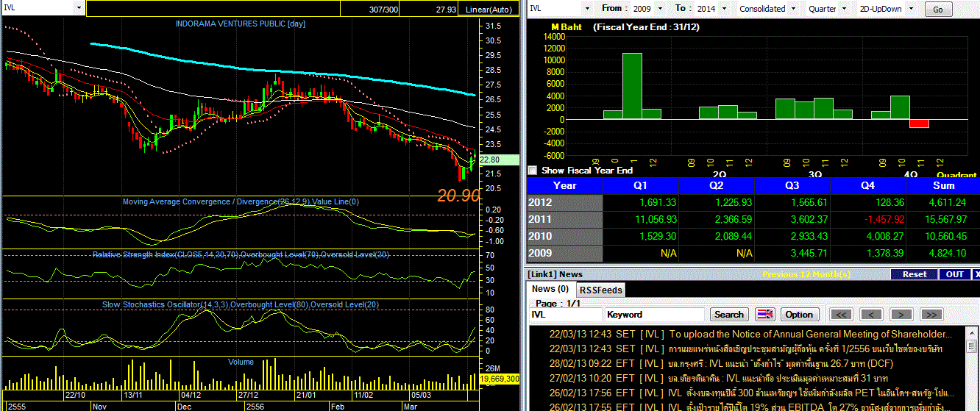
Task: Open the IVL symbol dropdown above the chart
Action: (x=79, y=7)
